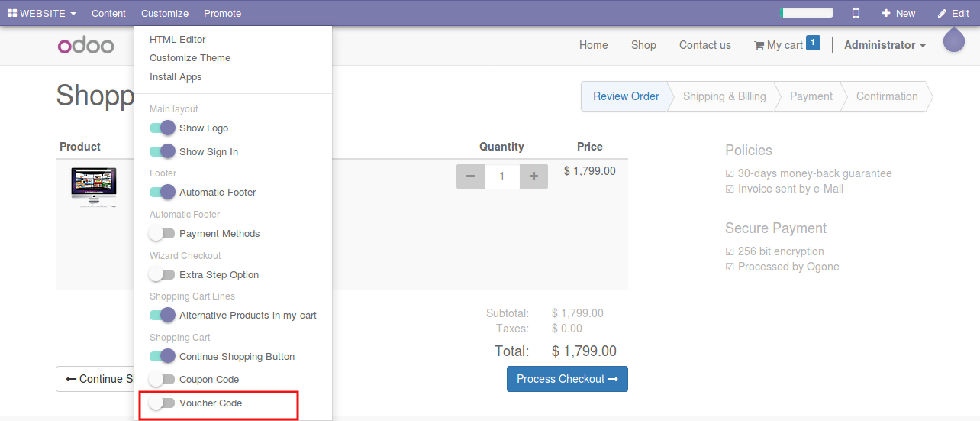Expand the Administrator user dropdown

click(x=885, y=45)
